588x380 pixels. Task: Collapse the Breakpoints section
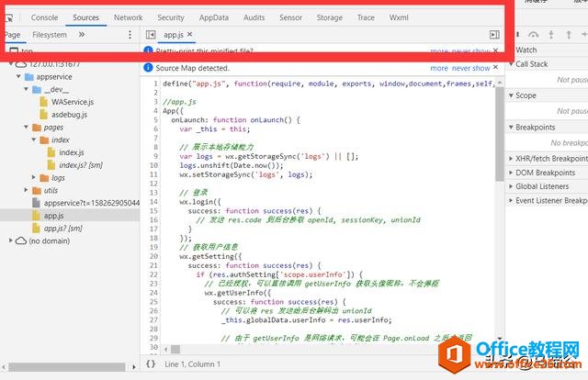tap(511, 127)
